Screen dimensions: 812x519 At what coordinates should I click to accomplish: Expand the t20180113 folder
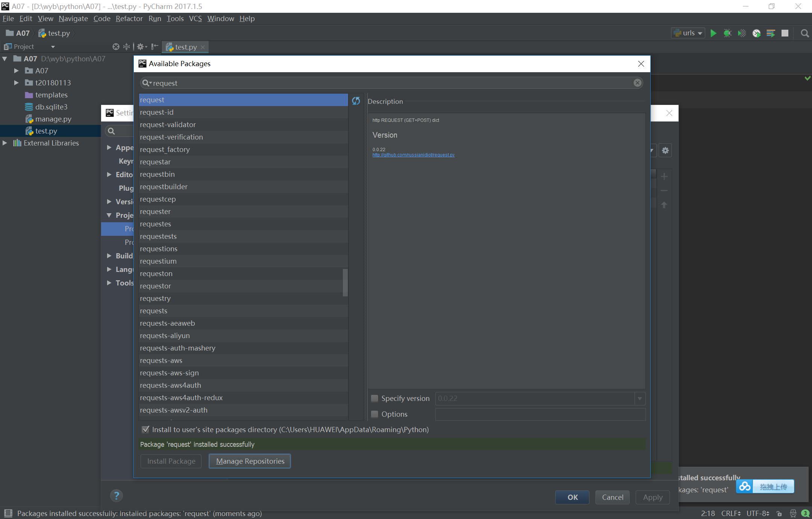pos(16,83)
